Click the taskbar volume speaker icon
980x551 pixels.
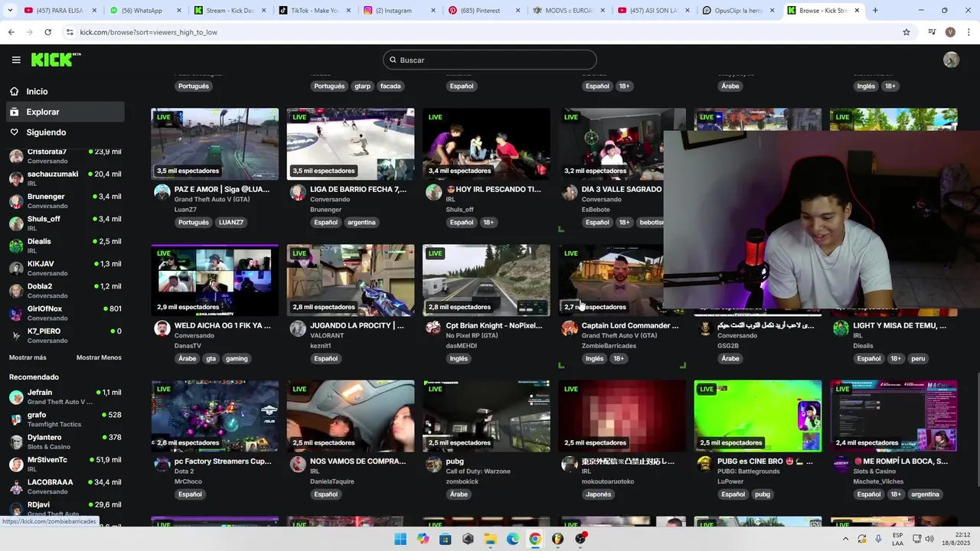pos(929,539)
